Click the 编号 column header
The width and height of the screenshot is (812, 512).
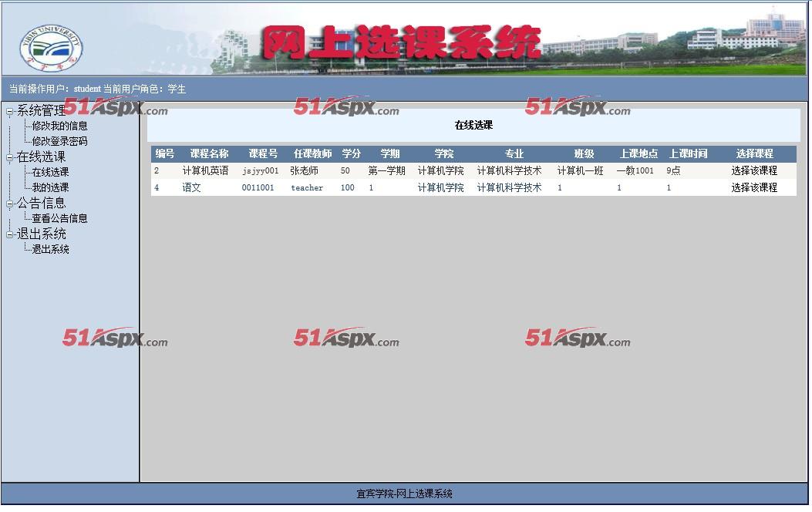tap(165, 153)
